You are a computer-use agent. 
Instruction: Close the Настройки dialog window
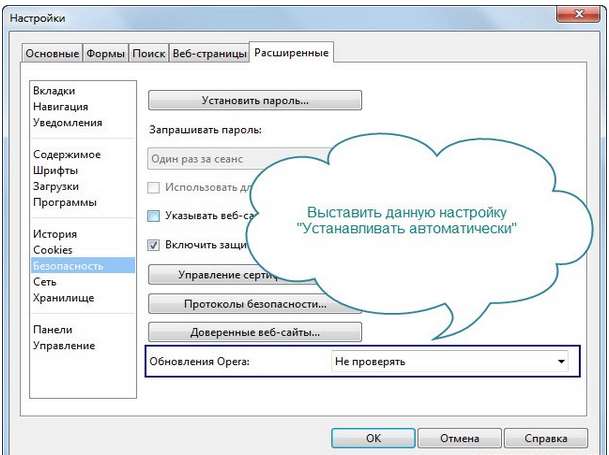coord(572,15)
